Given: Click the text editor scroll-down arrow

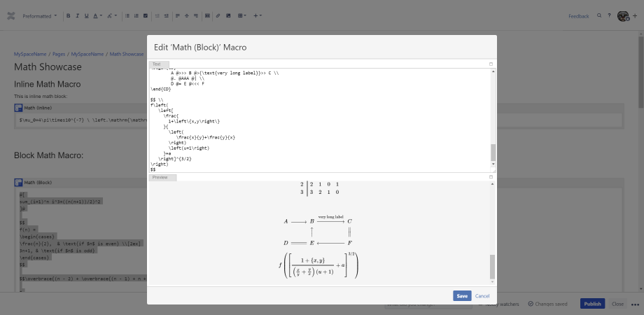Looking at the screenshot, I should (x=493, y=164).
